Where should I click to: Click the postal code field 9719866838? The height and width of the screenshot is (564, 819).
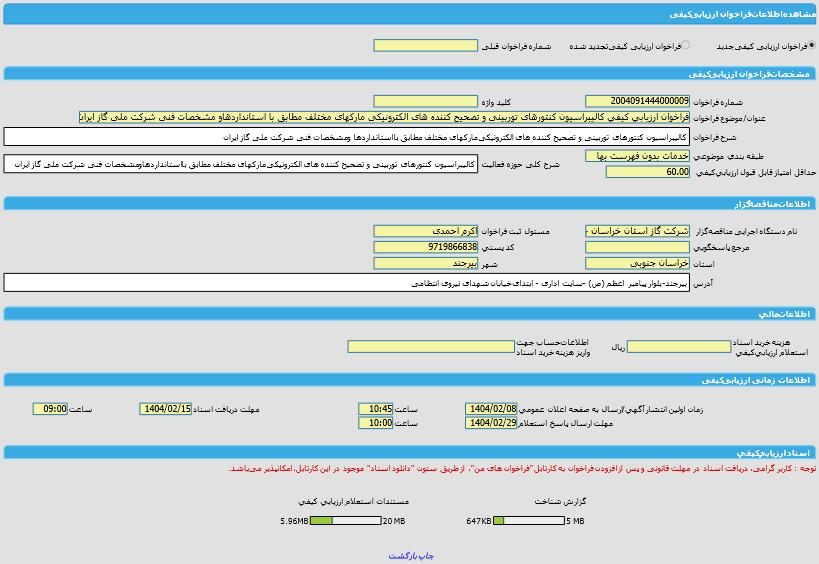(425, 247)
